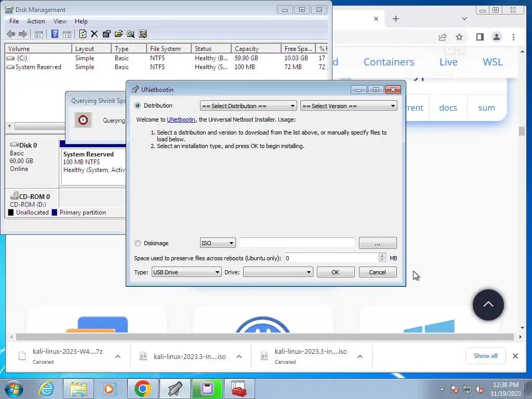Show hidden system tray icons arrow

pyautogui.click(x=442, y=389)
